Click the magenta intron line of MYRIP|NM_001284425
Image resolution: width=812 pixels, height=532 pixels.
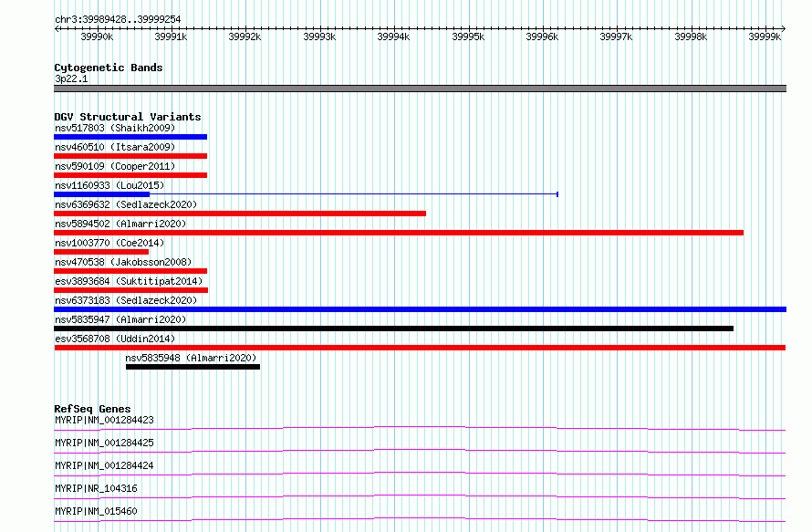pos(420,451)
